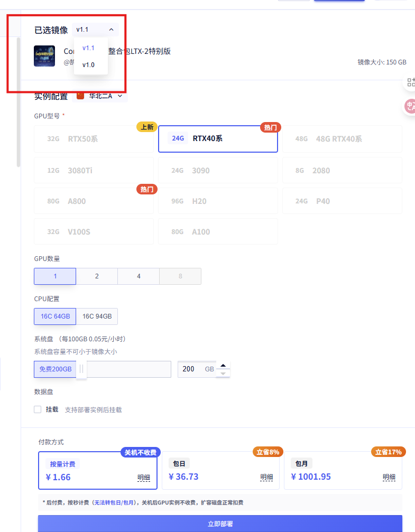Select GPU count 2
415x532 pixels.
97,276
